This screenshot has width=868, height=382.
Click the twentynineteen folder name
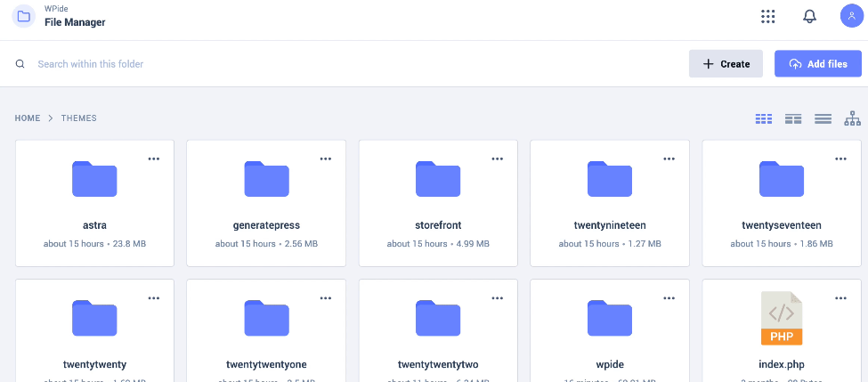pos(610,225)
